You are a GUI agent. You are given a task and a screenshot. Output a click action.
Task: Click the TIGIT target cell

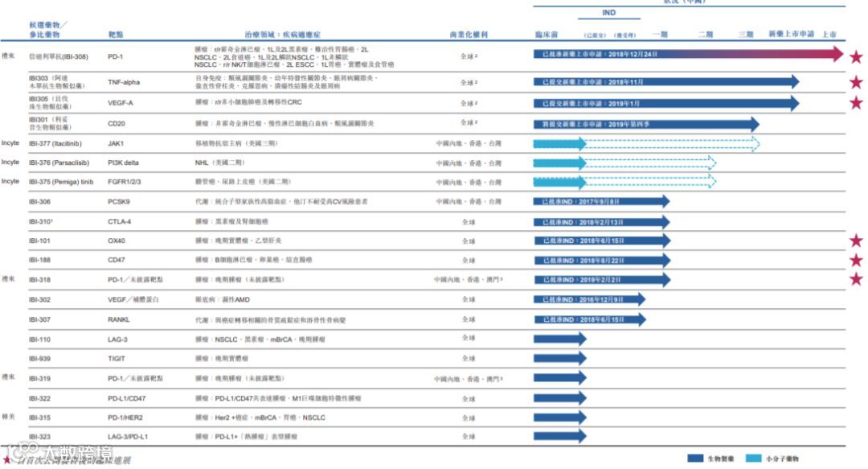coord(117,359)
